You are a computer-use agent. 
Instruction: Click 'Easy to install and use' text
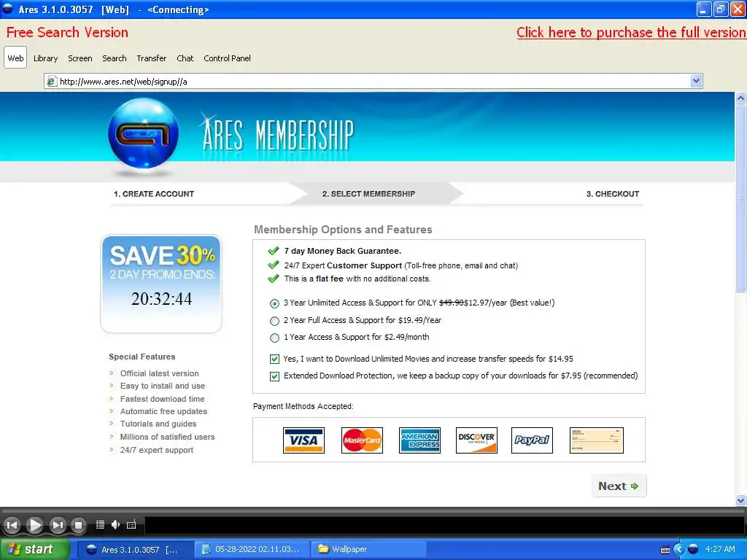163,386
